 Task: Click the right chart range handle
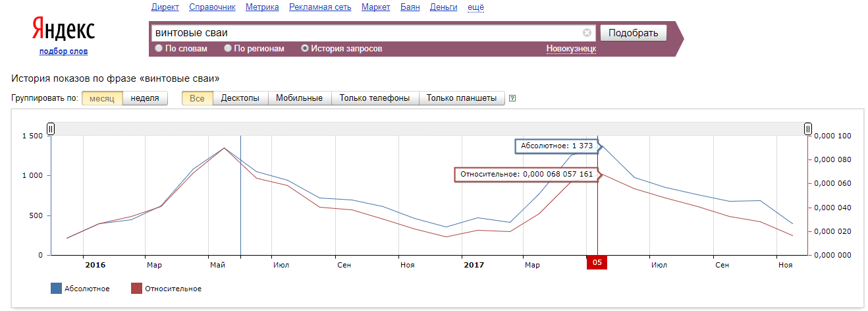tap(808, 129)
